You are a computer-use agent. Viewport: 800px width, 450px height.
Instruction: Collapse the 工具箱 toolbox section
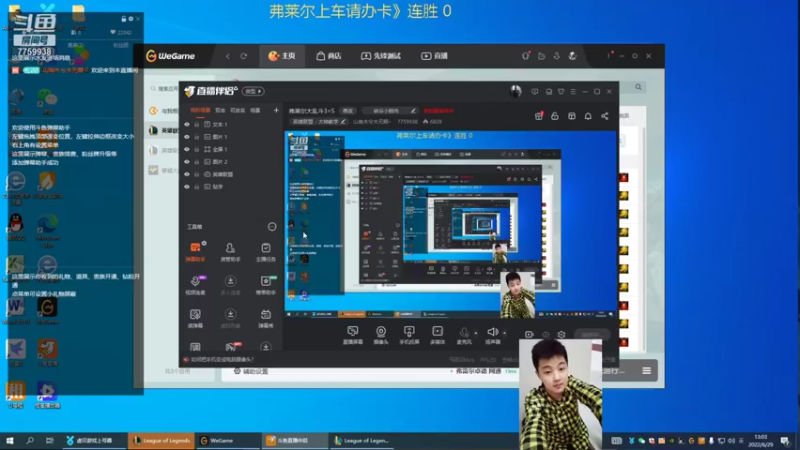click(272, 227)
